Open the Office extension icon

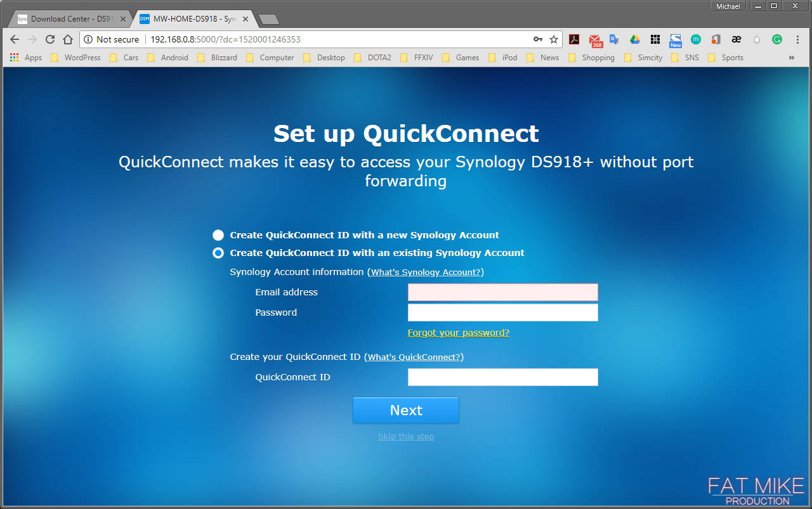tap(716, 39)
